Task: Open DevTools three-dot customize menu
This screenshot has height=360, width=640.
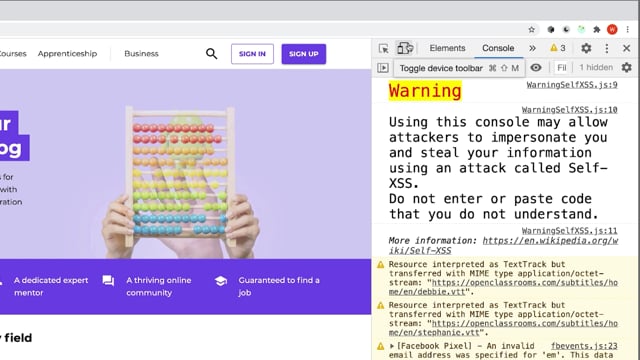Action: point(607,48)
